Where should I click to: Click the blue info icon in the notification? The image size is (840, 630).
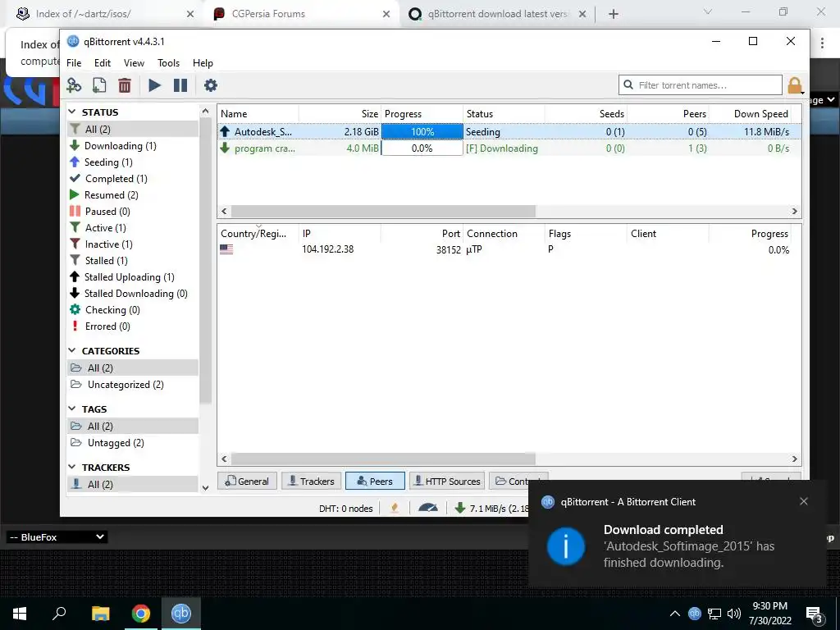(x=566, y=546)
